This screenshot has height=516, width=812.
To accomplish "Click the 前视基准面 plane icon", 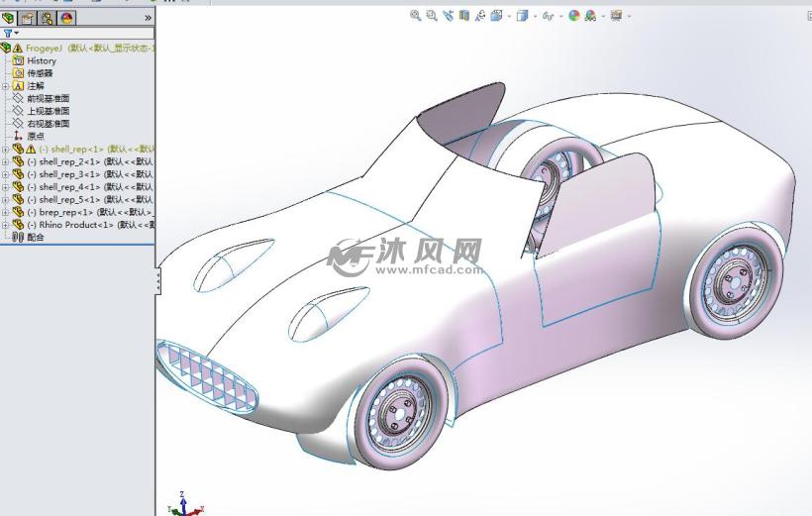I will click(x=18, y=98).
